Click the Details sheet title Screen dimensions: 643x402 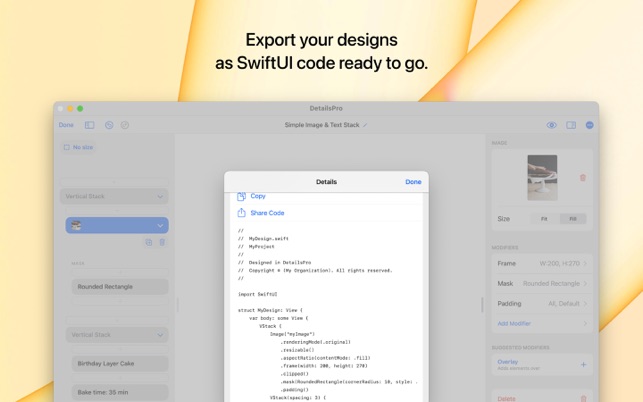[326, 182]
